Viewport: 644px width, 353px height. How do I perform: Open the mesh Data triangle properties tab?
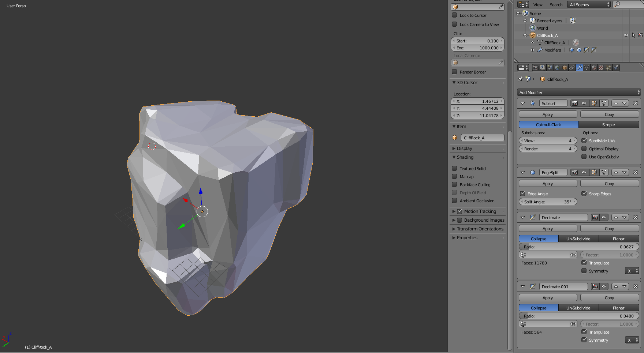click(587, 68)
